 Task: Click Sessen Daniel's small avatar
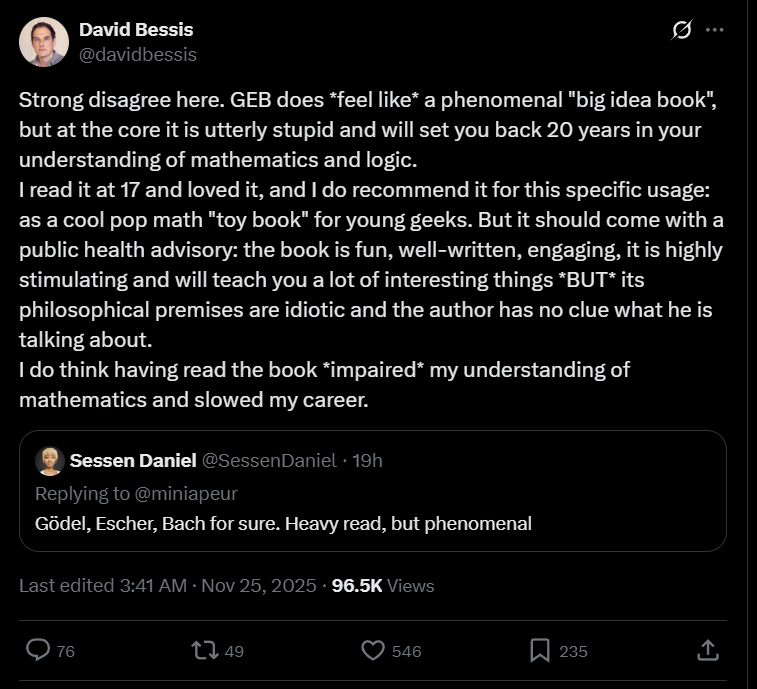tap(50, 460)
